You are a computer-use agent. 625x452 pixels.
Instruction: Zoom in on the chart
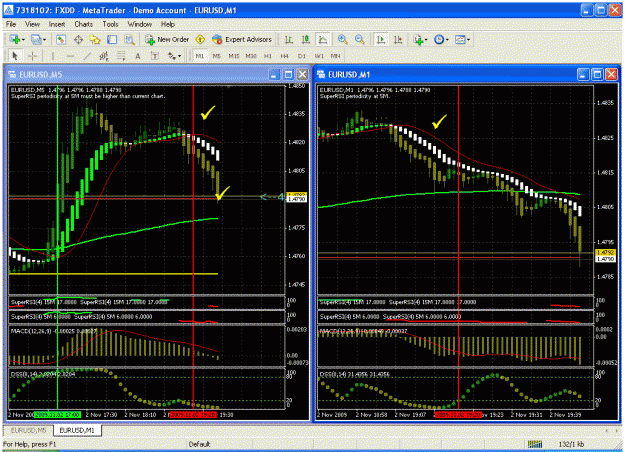click(x=342, y=39)
